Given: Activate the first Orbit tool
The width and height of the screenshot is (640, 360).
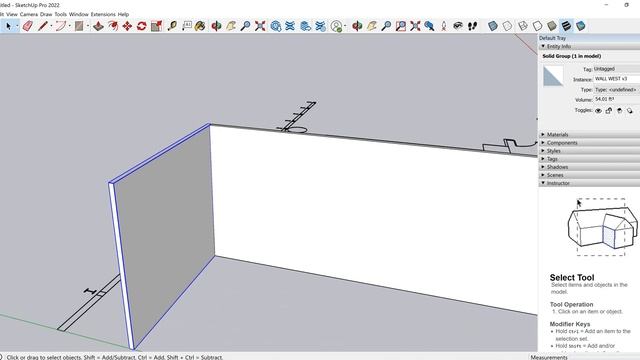Looking at the screenshot, I should (216, 26).
